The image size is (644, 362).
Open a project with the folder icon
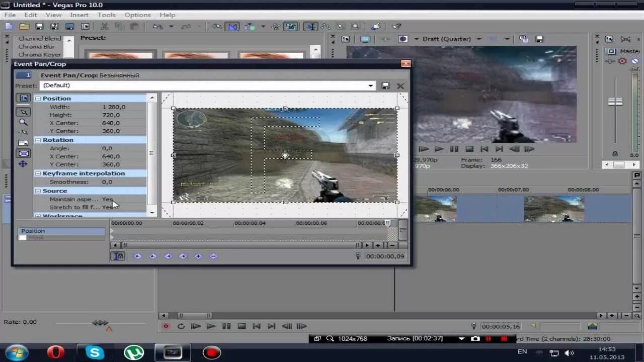24,27
